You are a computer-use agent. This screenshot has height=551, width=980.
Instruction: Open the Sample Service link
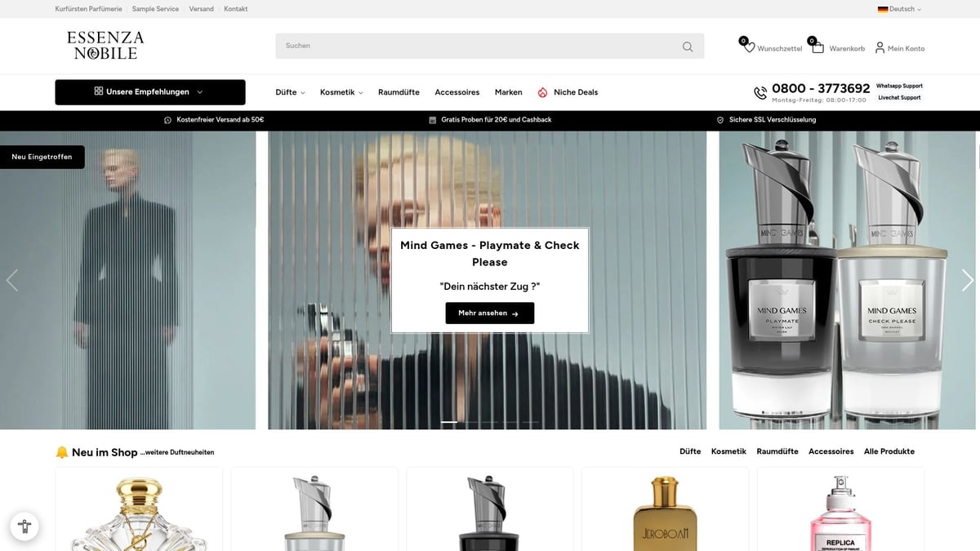point(155,9)
